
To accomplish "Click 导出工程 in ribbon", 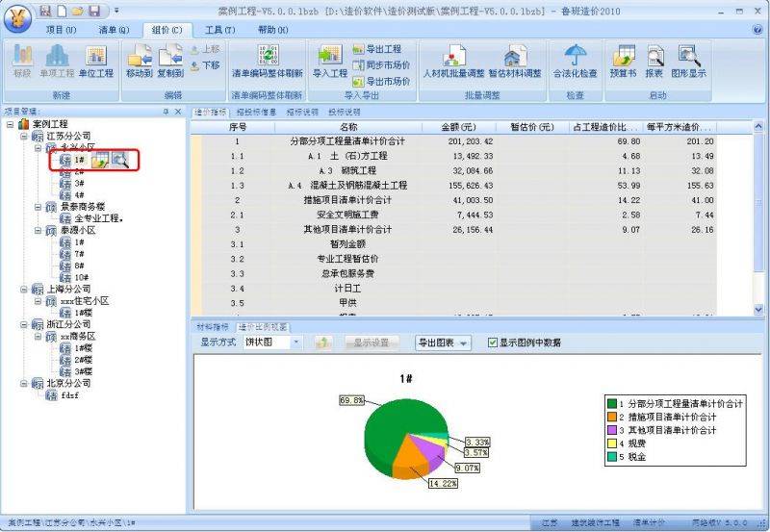I will coord(376,49).
